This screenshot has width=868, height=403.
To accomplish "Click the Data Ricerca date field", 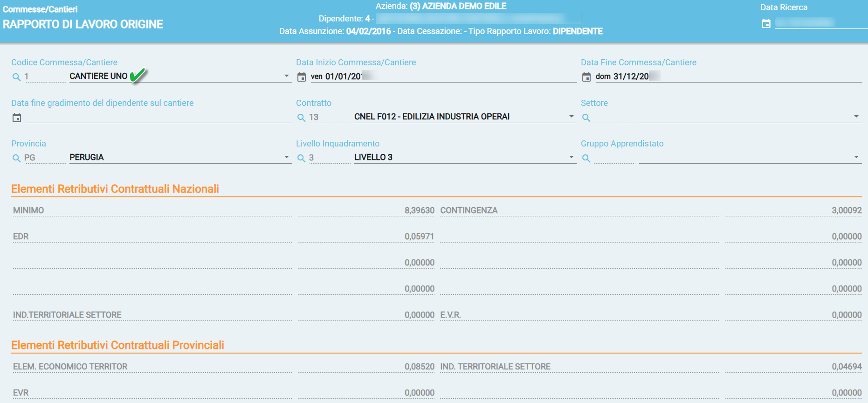I will pyautogui.click(x=821, y=22).
